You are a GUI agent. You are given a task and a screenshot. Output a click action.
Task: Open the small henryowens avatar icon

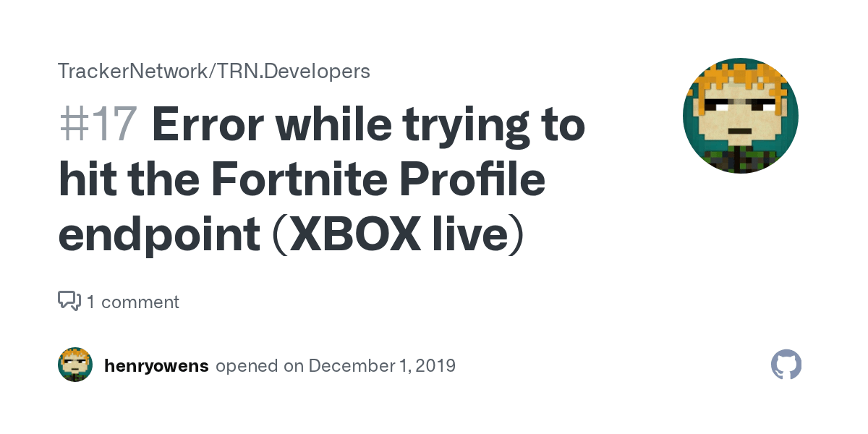point(75,365)
